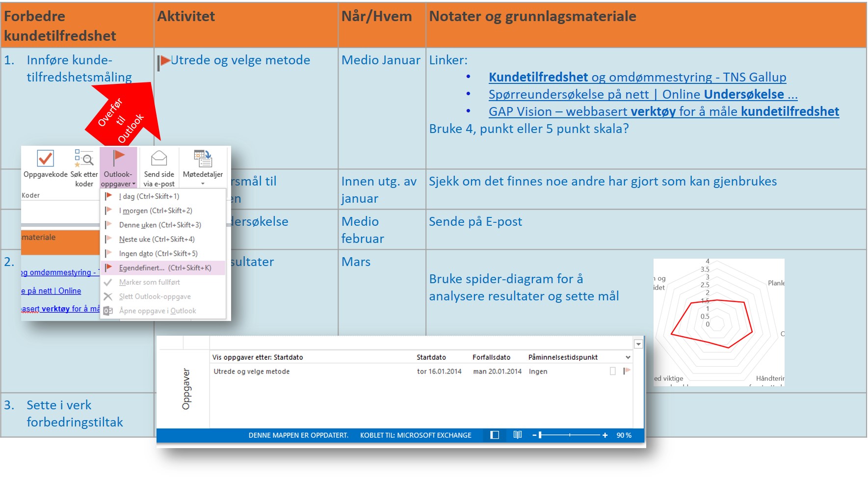Click Sende på E-post note

tap(475, 222)
